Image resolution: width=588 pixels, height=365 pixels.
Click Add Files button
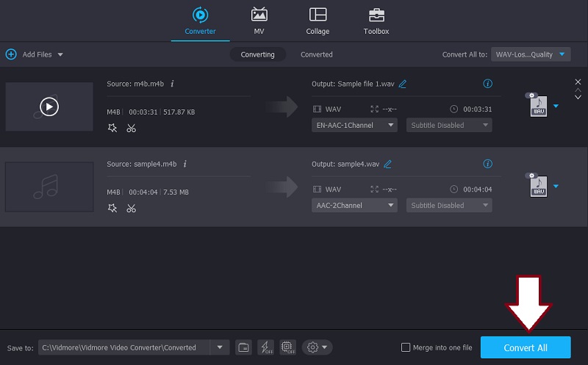click(x=35, y=54)
